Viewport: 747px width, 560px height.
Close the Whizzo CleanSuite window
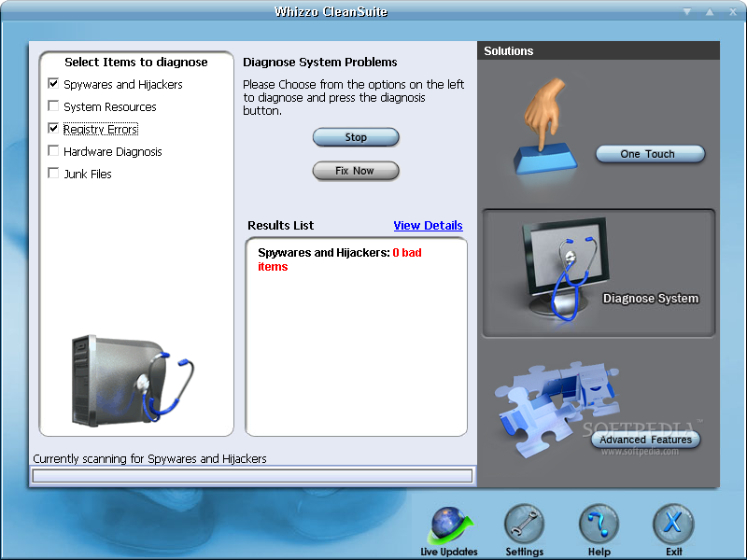click(733, 11)
